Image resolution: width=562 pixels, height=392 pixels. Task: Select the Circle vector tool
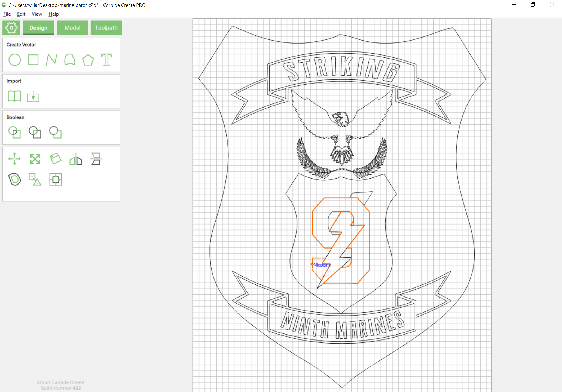tap(15, 60)
